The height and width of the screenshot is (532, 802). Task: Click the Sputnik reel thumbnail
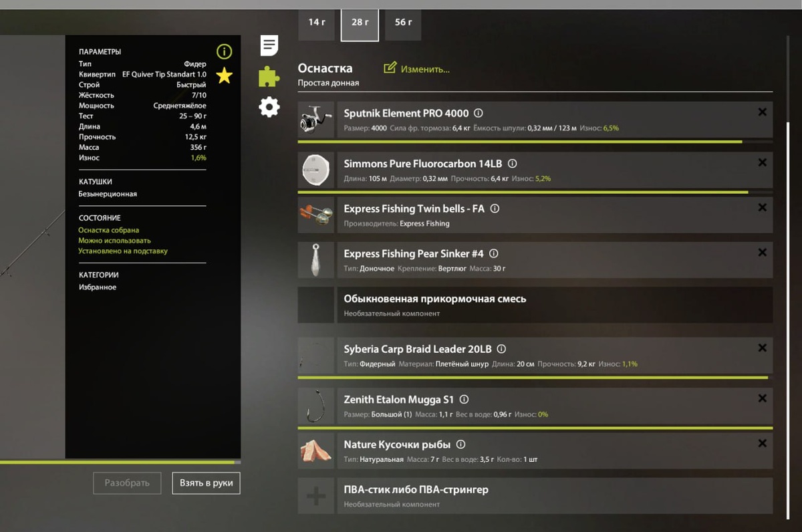(315, 120)
